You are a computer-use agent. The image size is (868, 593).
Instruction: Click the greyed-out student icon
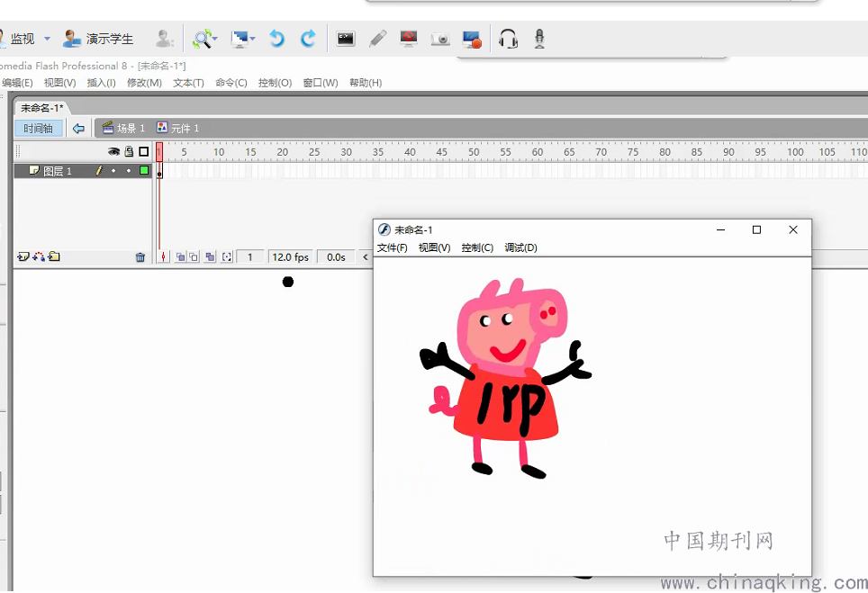(x=165, y=39)
